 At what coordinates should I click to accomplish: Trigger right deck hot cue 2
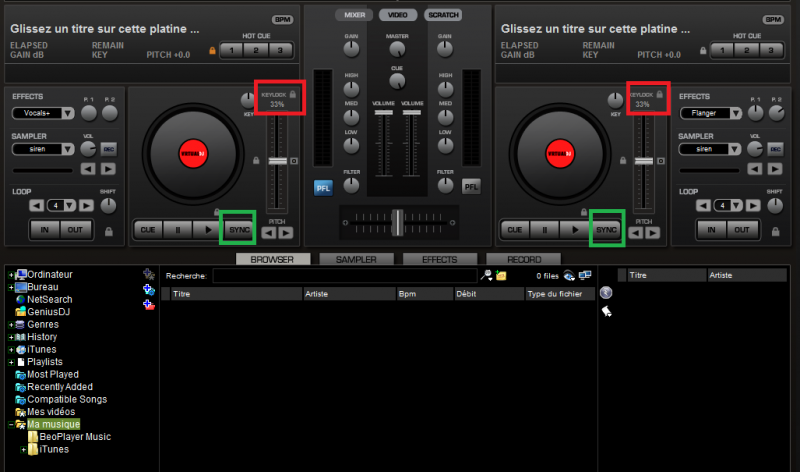pyautogui.click(x=746, y=50)
